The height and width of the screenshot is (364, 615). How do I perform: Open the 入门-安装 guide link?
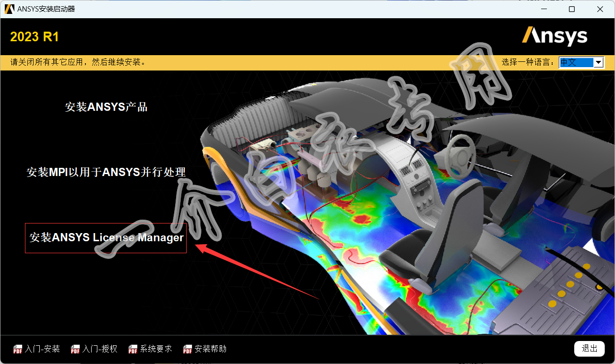point(42,349)
